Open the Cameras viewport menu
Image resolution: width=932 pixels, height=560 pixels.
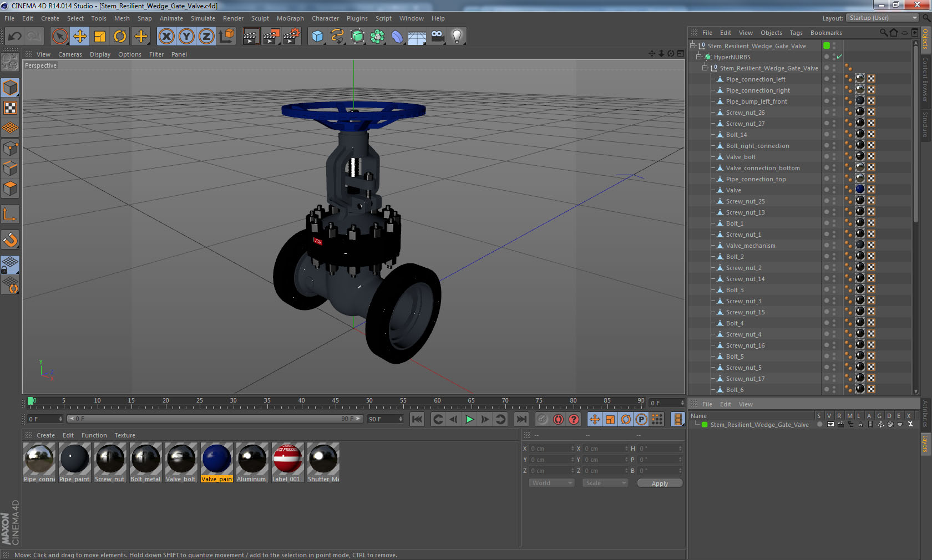(x=70, y=54)
